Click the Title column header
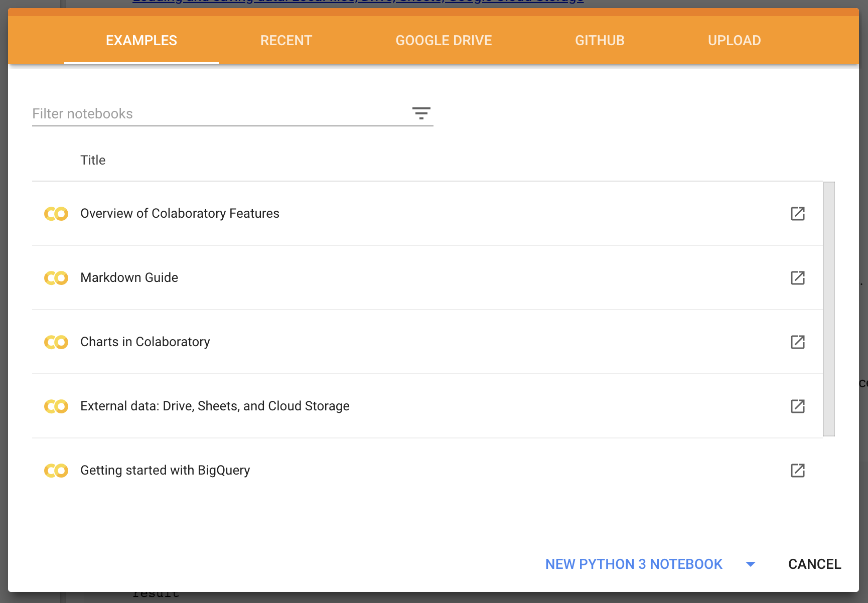Image resolution: width=868 pixels, height=603 pixels. (x=93, y=160)
